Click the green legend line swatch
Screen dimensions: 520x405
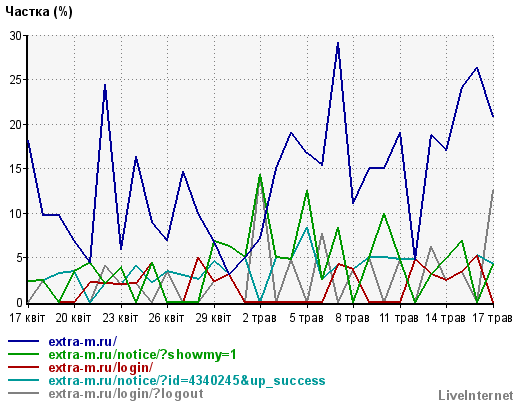pos(24,354)
